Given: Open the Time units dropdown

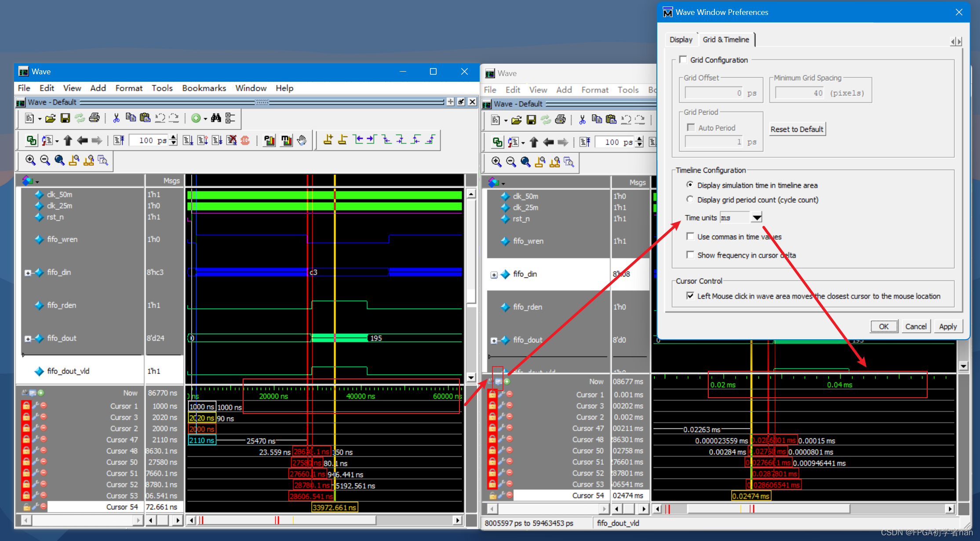Looking at the screenshot, I should pyautogui.click(x=756, y=218).
